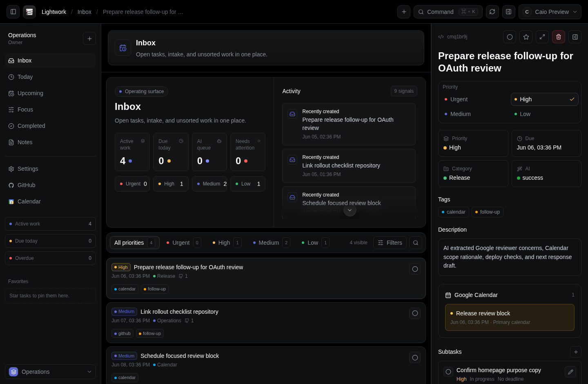This screenshot has height=384, width=588.
Task: Open Focus view in sidebar
Action: click(x=50, y=109)
